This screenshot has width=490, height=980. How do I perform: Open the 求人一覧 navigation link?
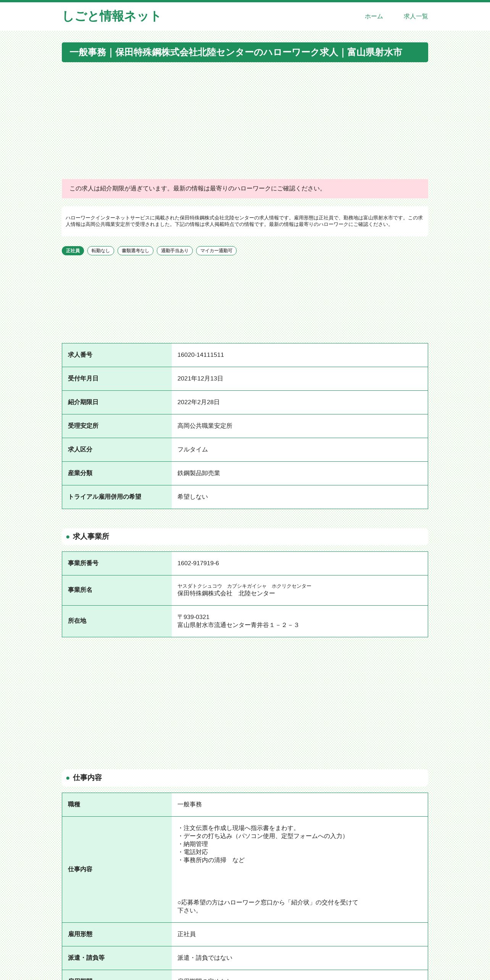(416, 16)
